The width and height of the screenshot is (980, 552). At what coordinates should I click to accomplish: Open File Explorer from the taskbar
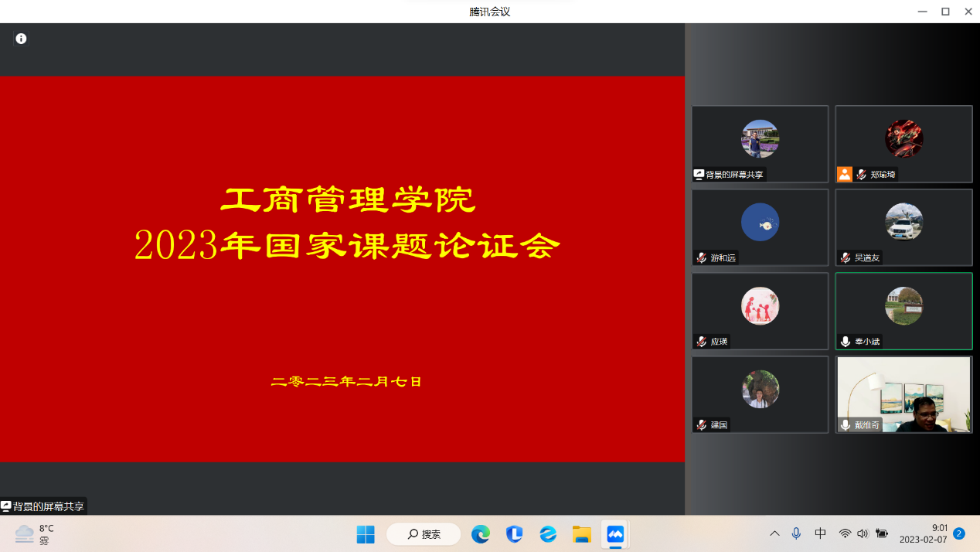click(581, 534)
